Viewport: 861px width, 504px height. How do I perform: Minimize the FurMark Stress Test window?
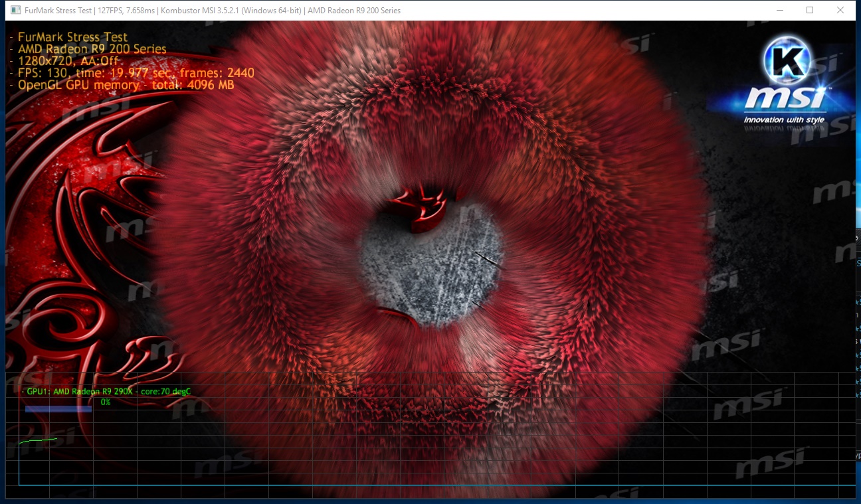click(779, 10)
